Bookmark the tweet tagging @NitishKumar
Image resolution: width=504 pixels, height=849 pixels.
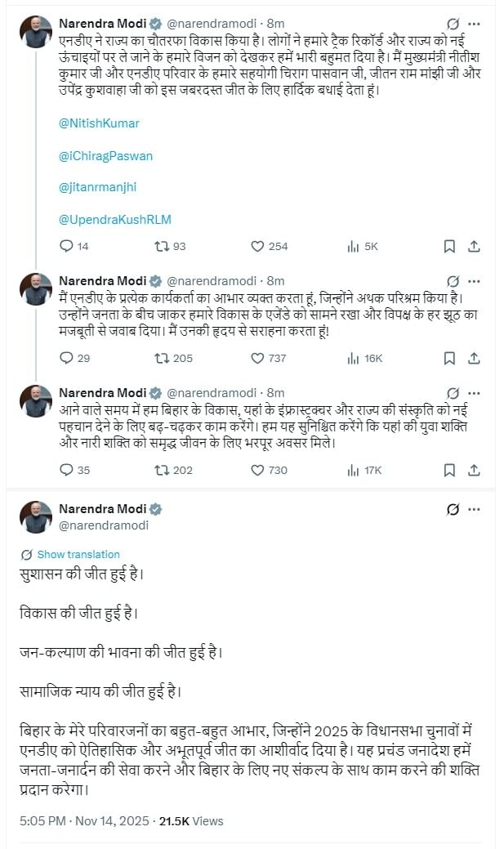(x=449, y=246)
